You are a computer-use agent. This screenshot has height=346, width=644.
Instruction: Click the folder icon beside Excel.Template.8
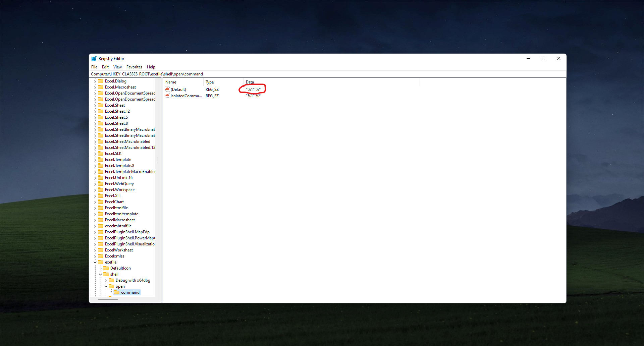pyautogui.click(x=101, y=166)
